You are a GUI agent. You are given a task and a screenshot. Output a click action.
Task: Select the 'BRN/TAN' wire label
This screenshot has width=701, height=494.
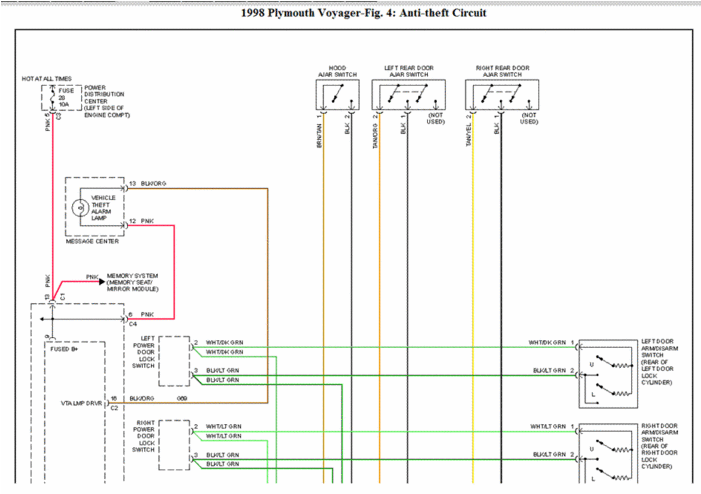(319, 136)
